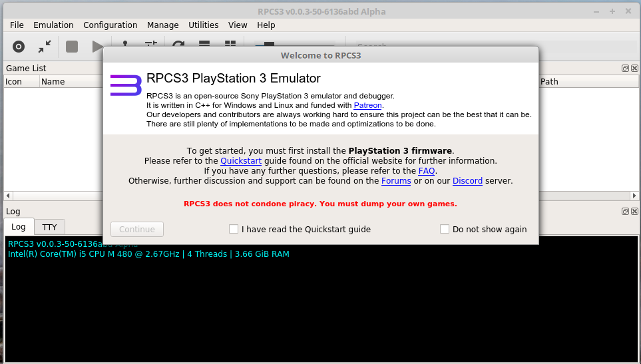Click the game list left scroll arrow
The width and height of the screenshot is (641, 364).
tap(8, 196)
